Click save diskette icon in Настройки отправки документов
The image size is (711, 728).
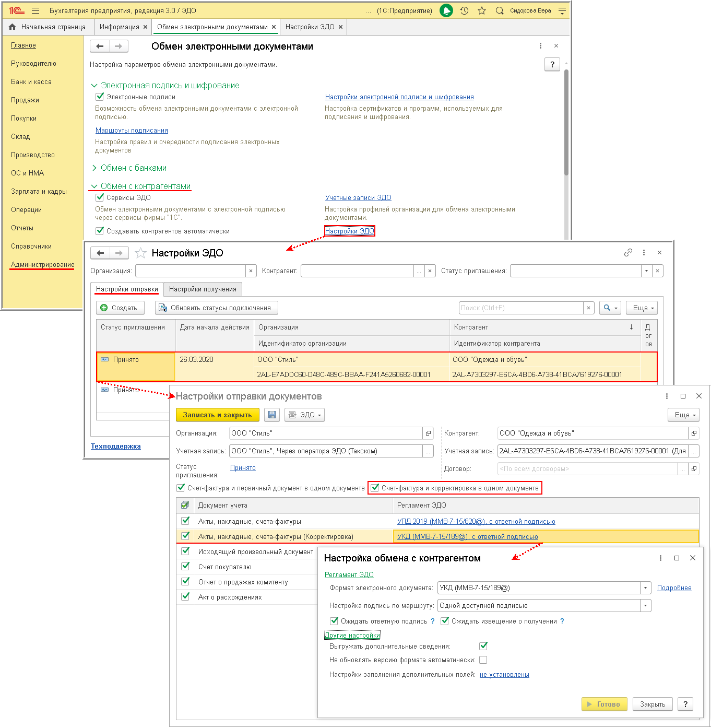[x=272, y=415]
